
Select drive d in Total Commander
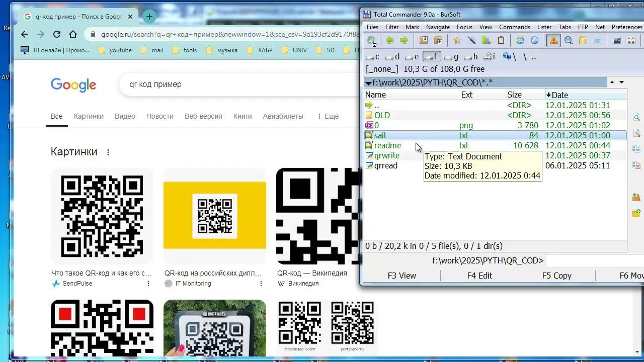pos(392,57)
